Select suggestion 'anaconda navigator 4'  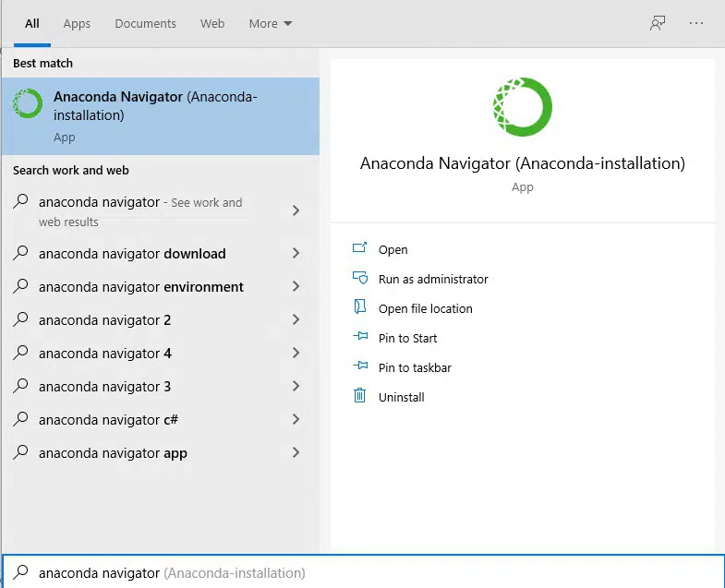161,353
